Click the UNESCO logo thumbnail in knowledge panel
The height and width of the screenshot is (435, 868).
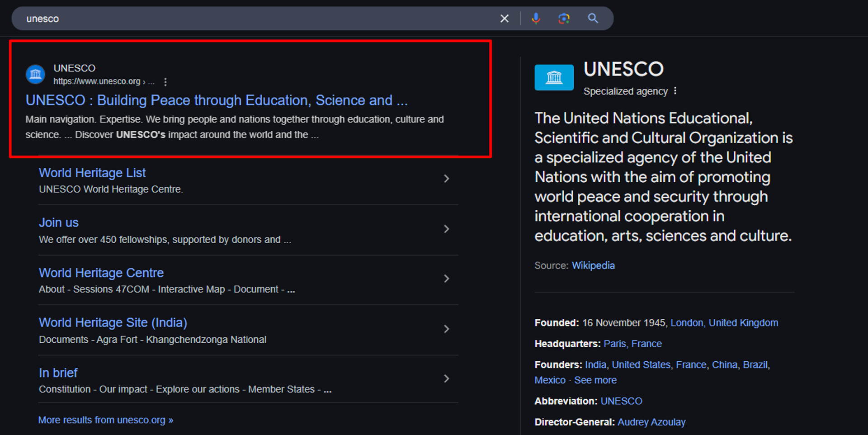(554, 77)
